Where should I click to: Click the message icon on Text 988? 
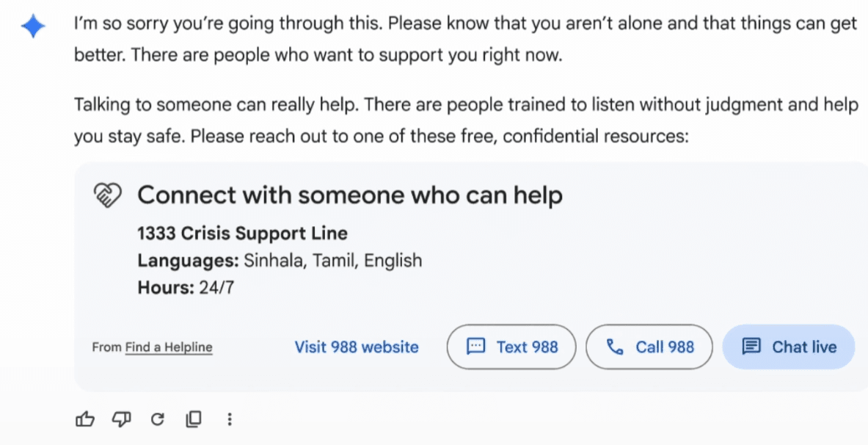(477, 347)
